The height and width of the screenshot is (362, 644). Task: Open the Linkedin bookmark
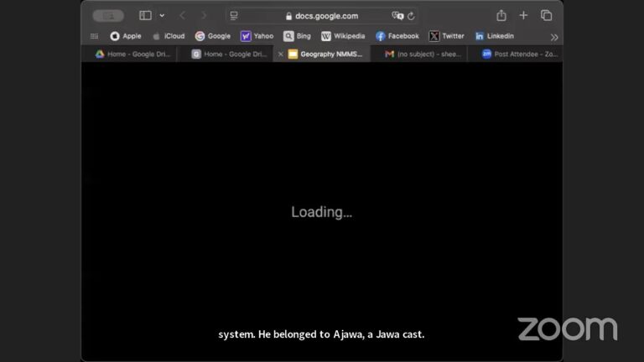(494, 36)
